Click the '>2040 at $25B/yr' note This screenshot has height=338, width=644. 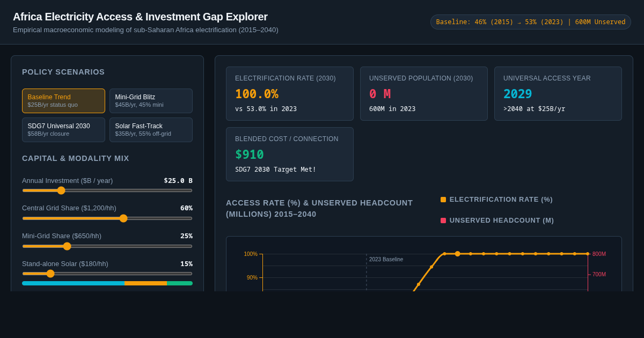(x=534, y=109)
